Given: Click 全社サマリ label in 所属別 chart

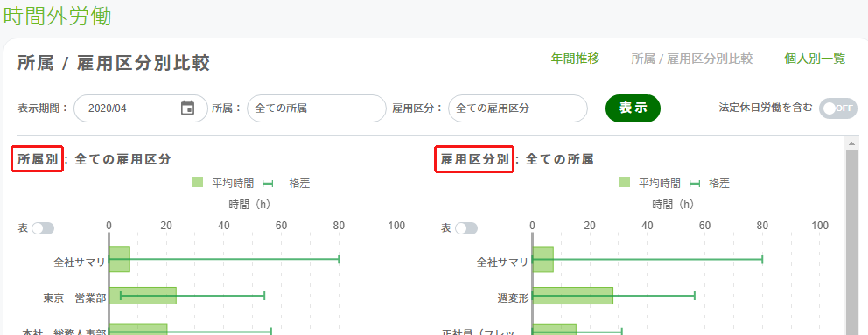Looking at the screenshot, I should click(x=80, y=262).
